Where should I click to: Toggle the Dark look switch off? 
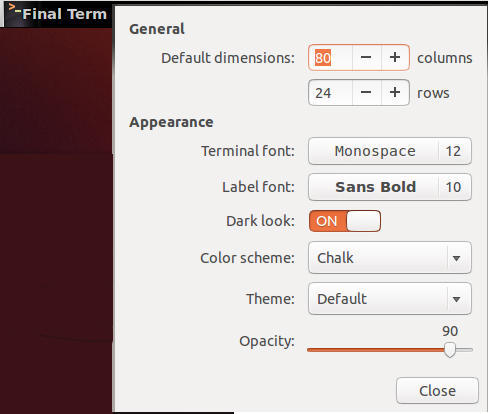pos(345,221)
